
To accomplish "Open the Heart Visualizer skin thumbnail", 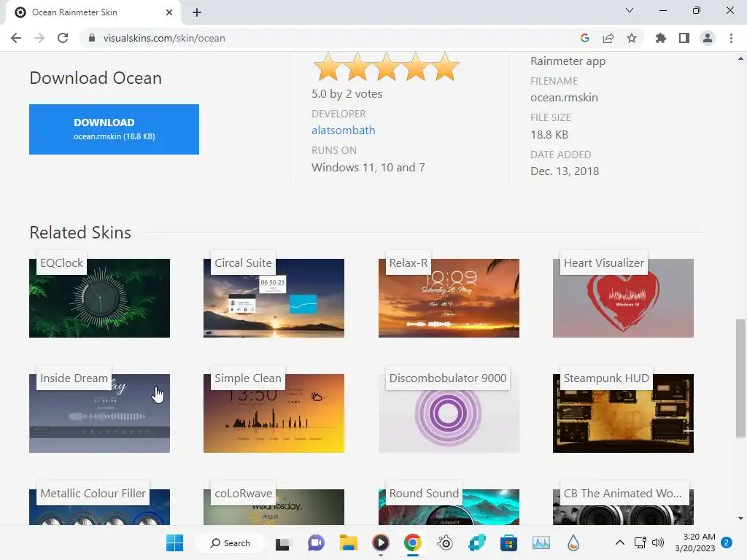I will tap(623, 298).
